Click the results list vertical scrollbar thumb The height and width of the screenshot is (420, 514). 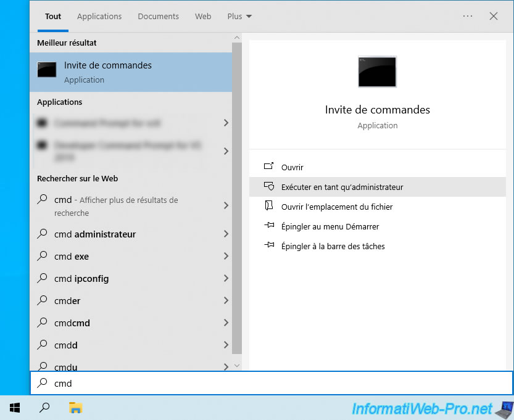pyautogui.click(x=237, y=198)
